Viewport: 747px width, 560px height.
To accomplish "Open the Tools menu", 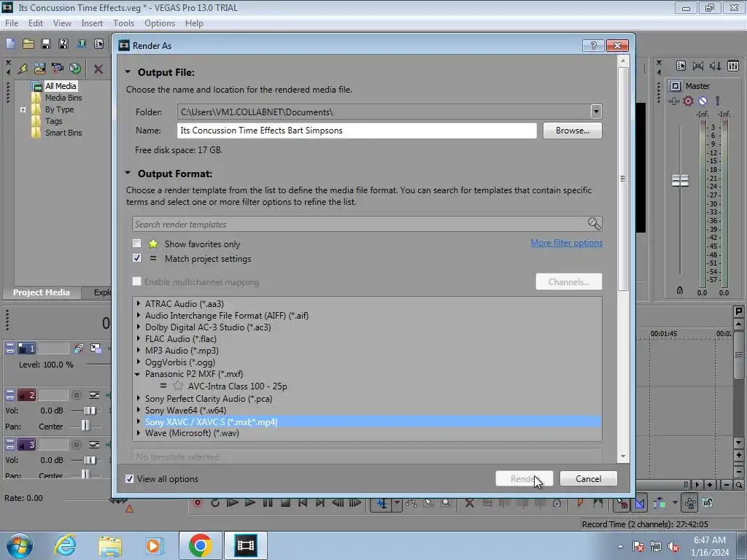I will pos(123,23).
